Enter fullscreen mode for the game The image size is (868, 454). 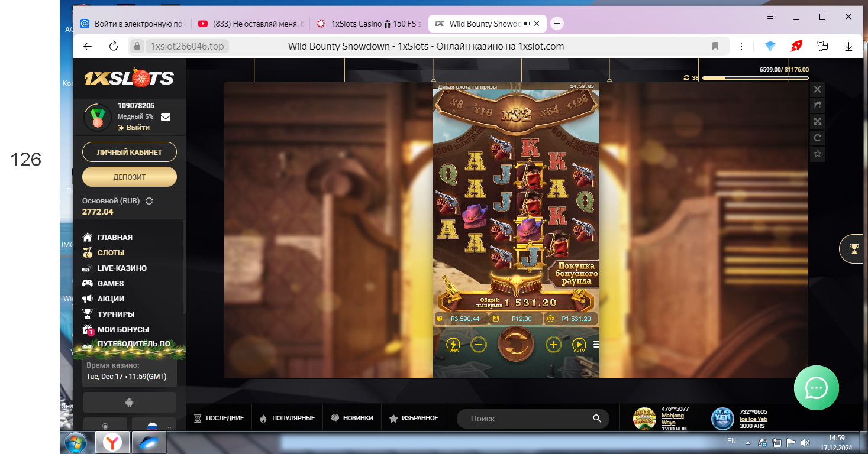pyautogui.click(x=817, y=121)
